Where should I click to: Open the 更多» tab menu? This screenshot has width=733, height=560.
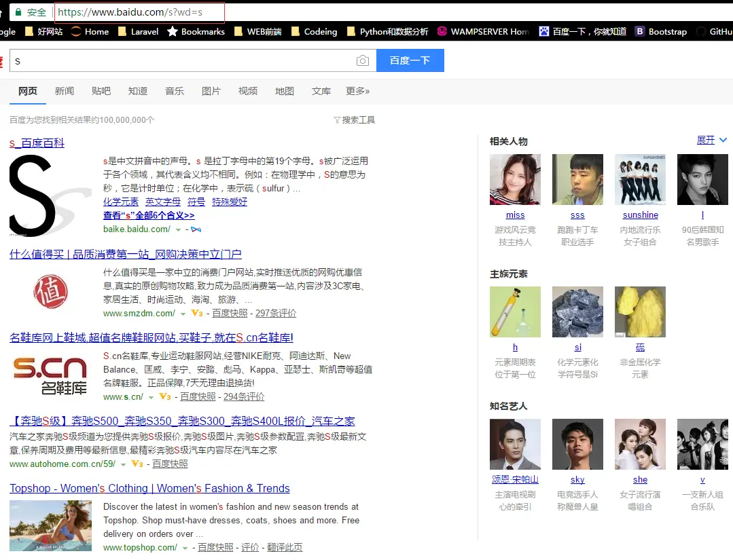point(357,91)
